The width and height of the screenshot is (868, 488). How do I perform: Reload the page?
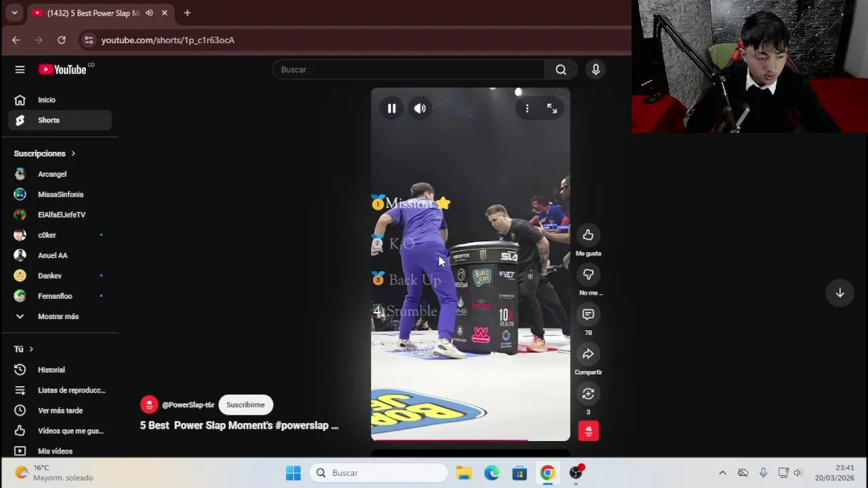tap(62, 40)
